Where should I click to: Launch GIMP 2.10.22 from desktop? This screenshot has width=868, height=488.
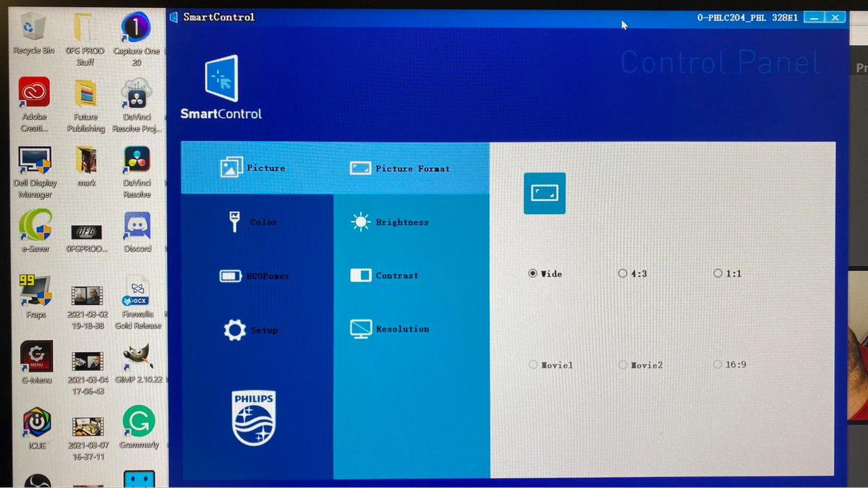point(139,364)
